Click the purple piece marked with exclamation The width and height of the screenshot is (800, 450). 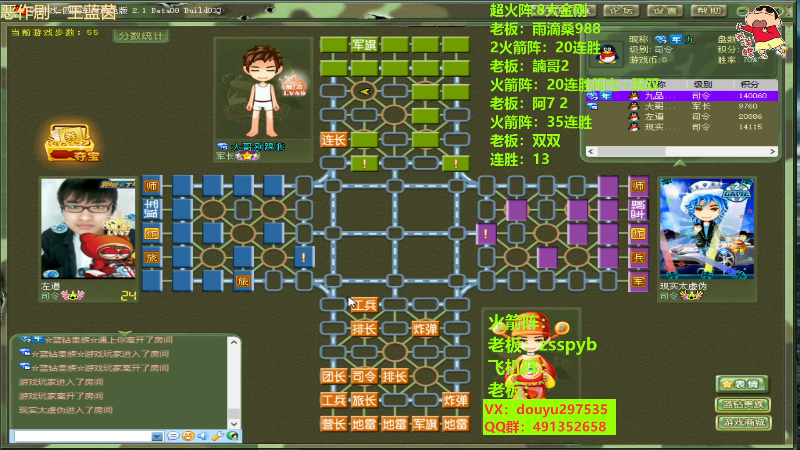tap(485, 234)
